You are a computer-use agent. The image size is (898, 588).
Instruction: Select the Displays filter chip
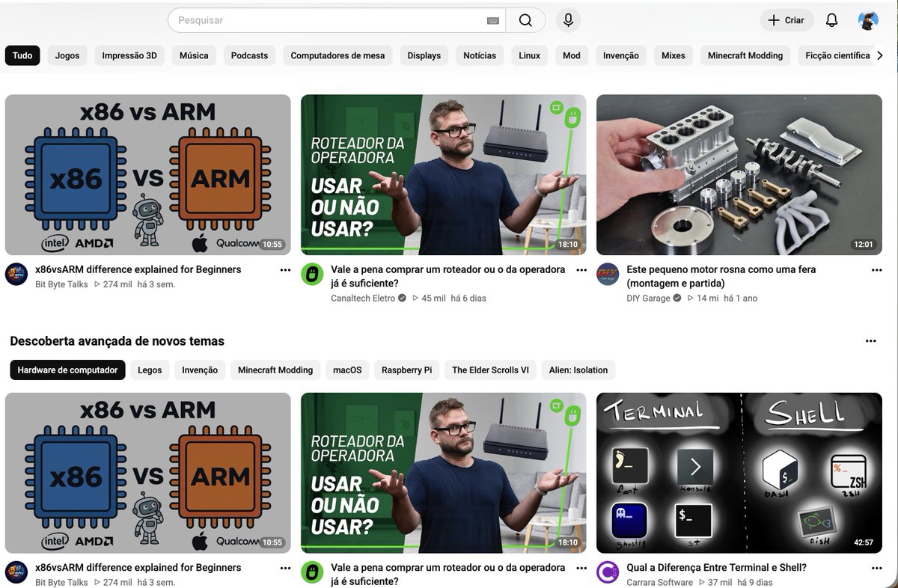[x=424, y=55]
